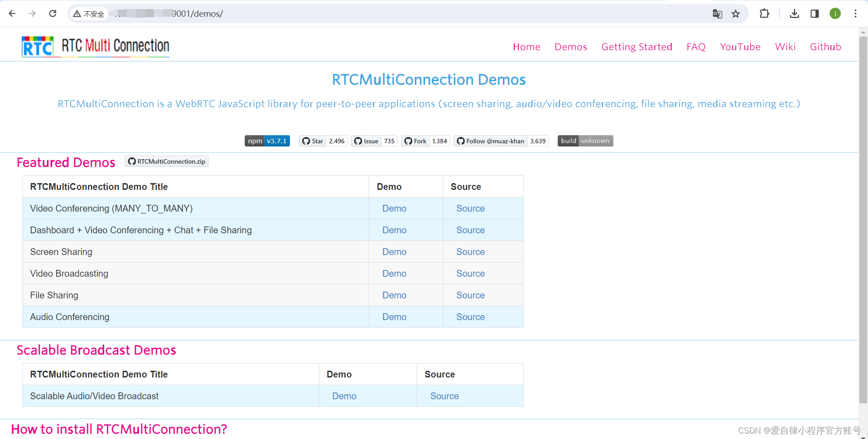The width and height of the screenshot is (868, 439).
Task: Open the FAQ nav item
Action: click(696, 47)
